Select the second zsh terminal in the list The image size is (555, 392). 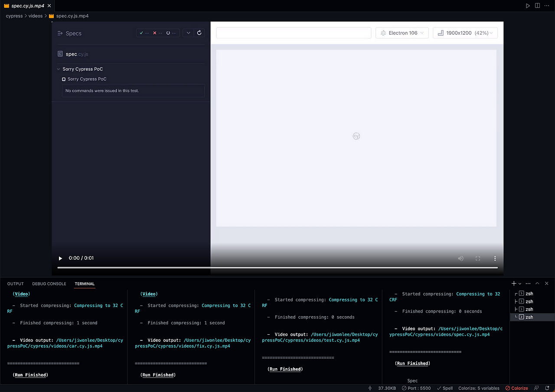coord(532,301)
